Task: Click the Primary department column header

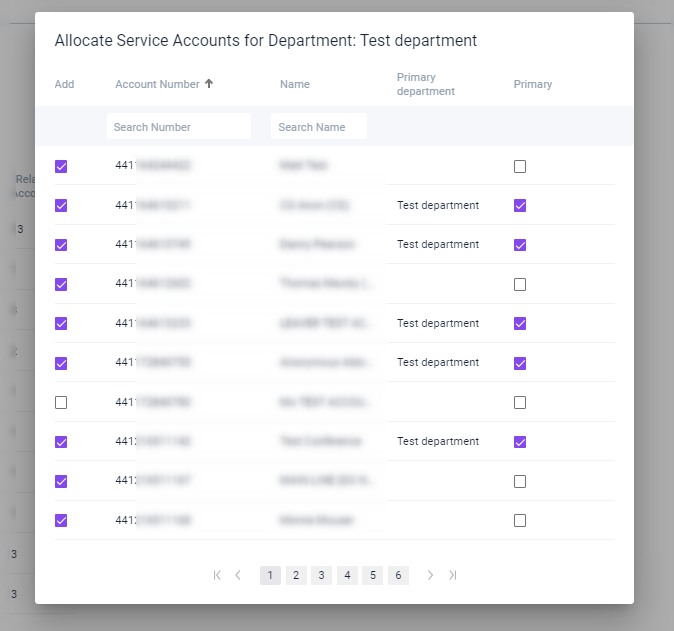Action: pyautogui.click(x=426, y=84)
